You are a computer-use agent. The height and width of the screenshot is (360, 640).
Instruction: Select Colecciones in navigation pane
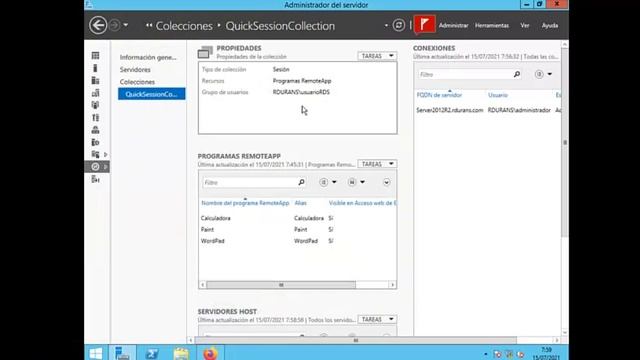click(x=137, y=82)
